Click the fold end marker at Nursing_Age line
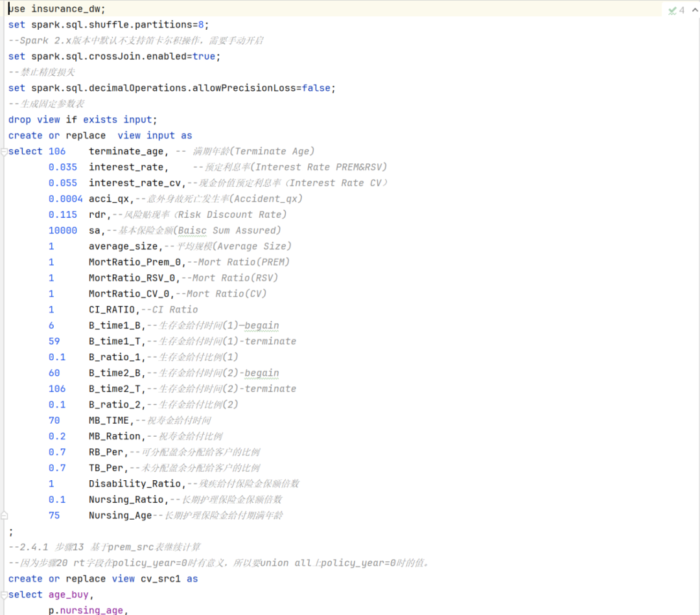Viewport: 700px width, 615px height. (4, 516)
